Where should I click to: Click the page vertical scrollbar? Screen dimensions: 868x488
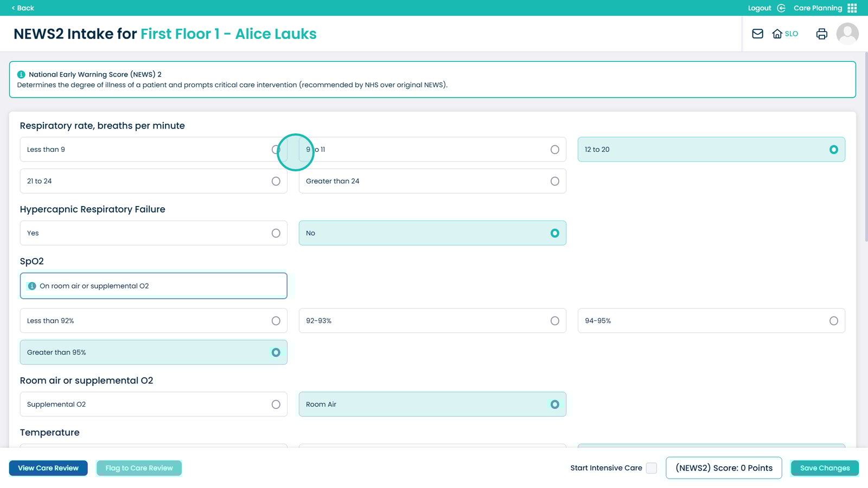(x=866, y=146)
